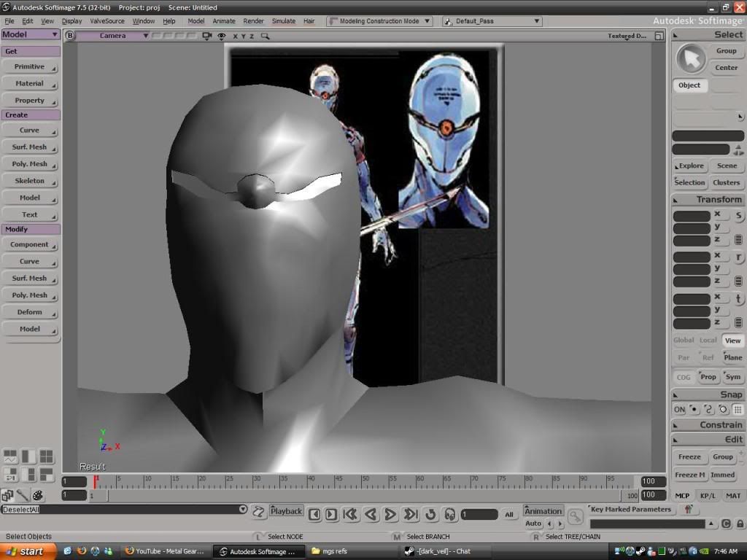
Task: Click the eye display icon in viewport bar
Action: pyautogui.click(x=221, y=35)
